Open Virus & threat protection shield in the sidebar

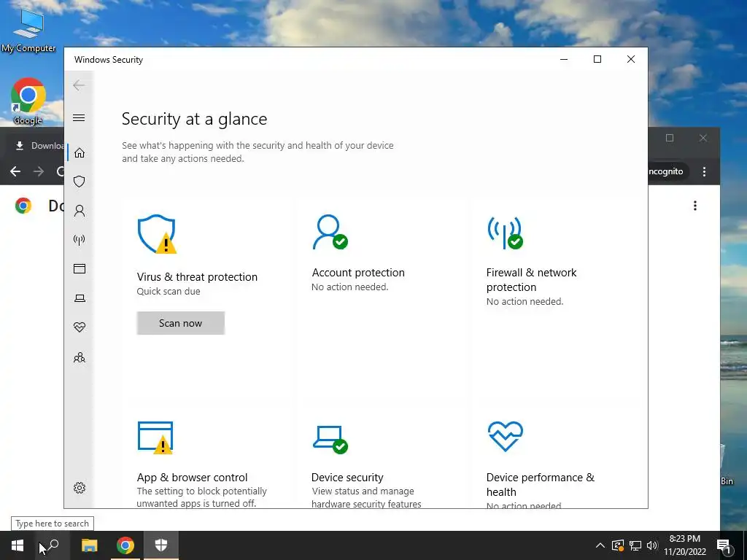80,182
